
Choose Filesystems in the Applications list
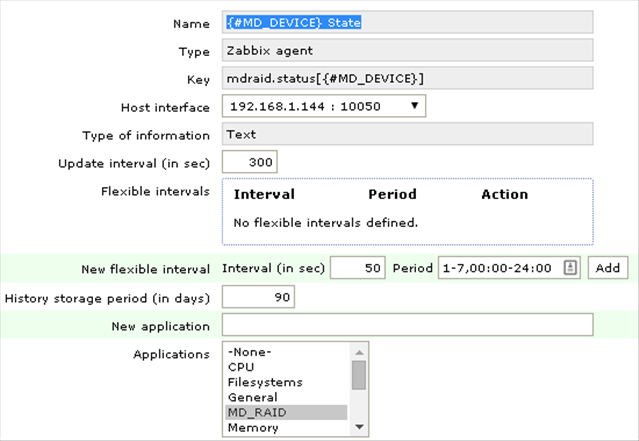point(286,382)
